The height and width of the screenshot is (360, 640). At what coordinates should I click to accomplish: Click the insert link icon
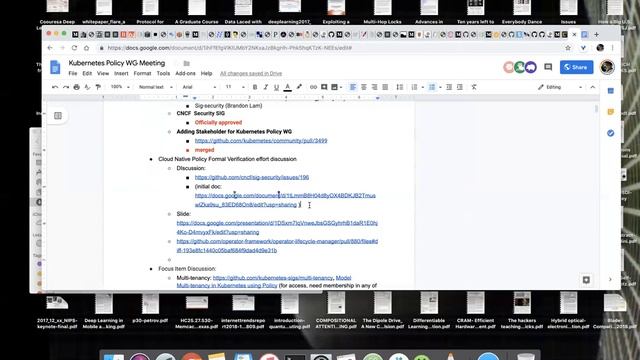pos(313,87)
